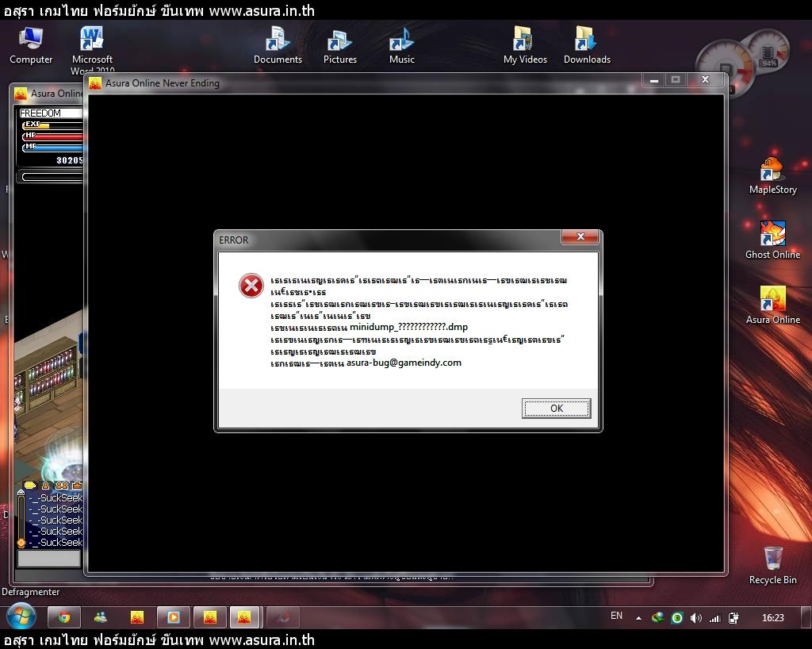The image size is (812, 649).
Task: Click the power plug tray icon
Action: [733, 618]
